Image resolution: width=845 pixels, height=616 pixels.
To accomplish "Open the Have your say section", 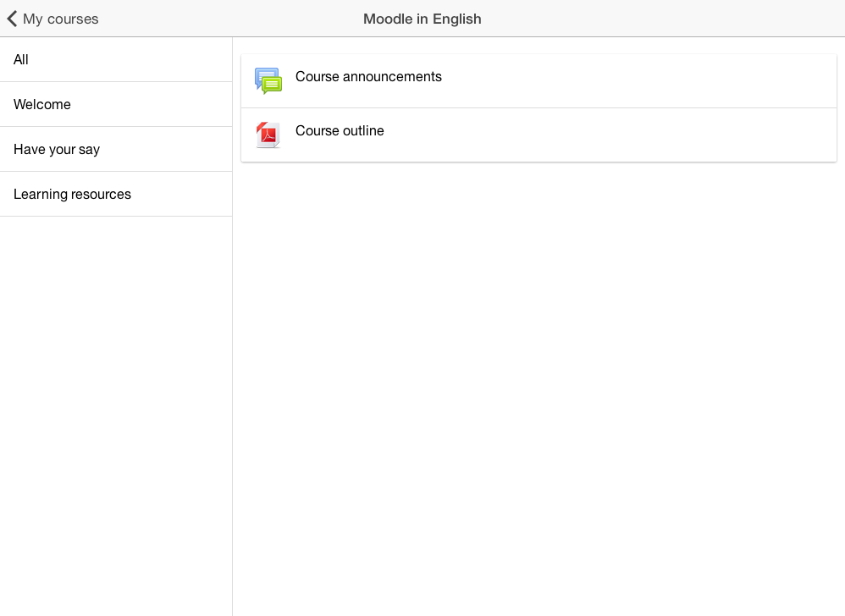I will (x=116, y=149).
